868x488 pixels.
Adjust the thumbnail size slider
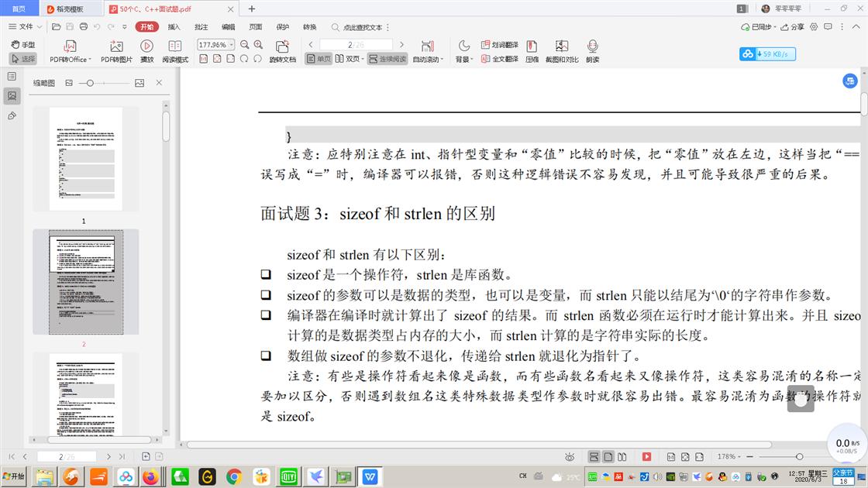point(90,83)
